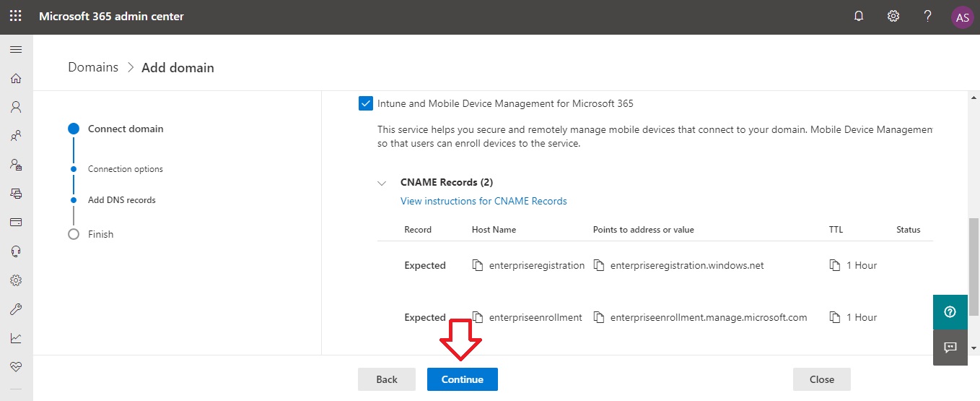Collapse the CNAME Records section
The width and height of the screenshot is (980, 401).
click(382, 183)
